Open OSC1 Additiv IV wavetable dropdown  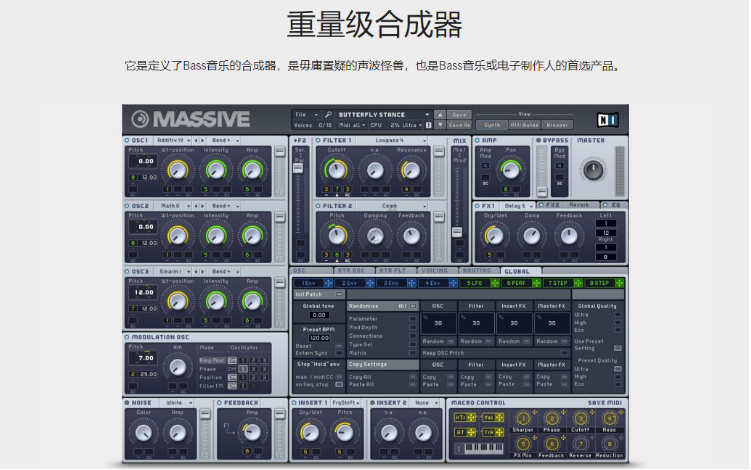(x=173, y=140)
